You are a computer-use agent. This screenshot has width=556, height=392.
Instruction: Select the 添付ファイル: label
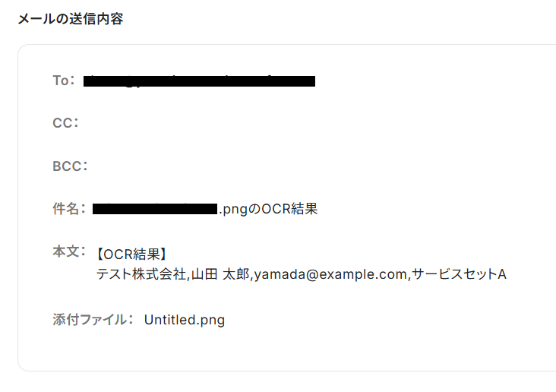tap(93, 320)
